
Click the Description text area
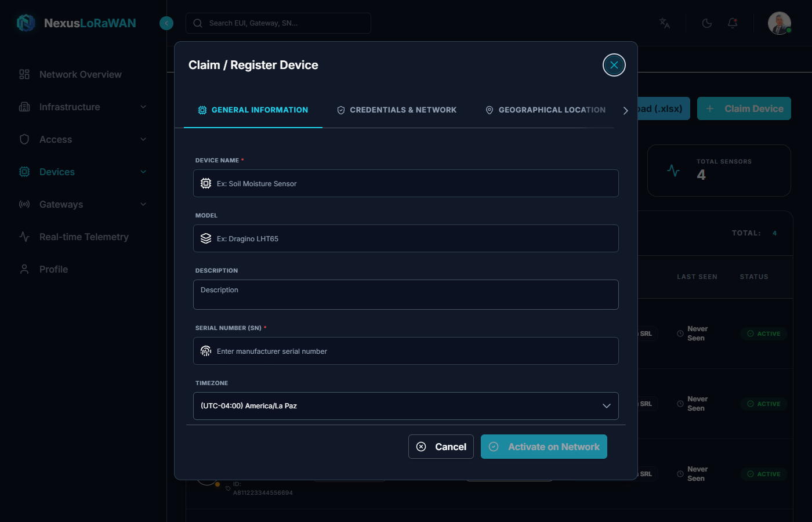406,295
